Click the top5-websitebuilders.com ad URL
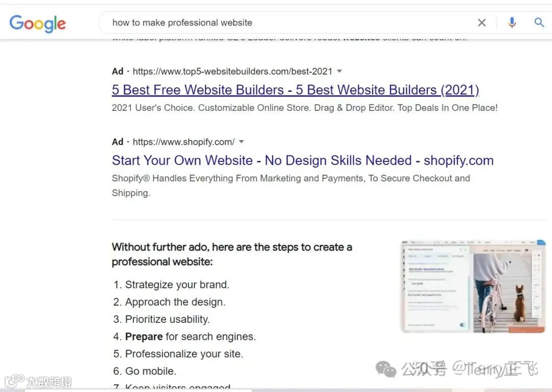This screenshot has width=552, height=392. click(233, 72)
